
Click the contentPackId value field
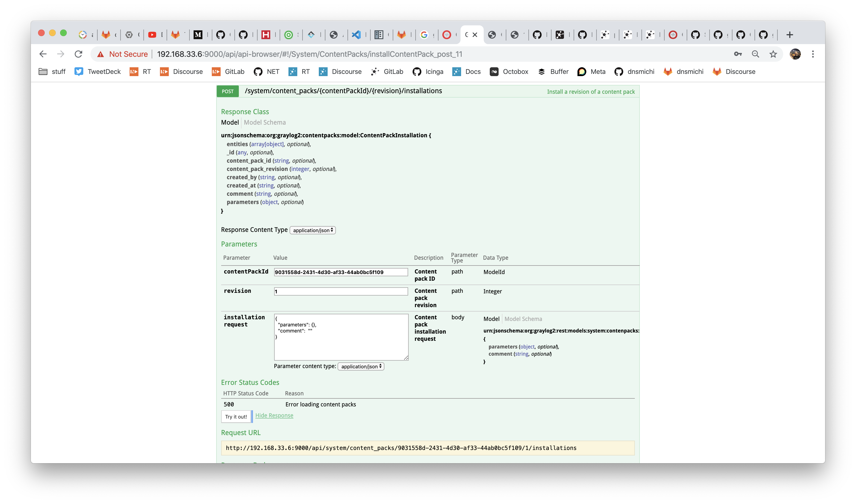(x=341, y=272)
